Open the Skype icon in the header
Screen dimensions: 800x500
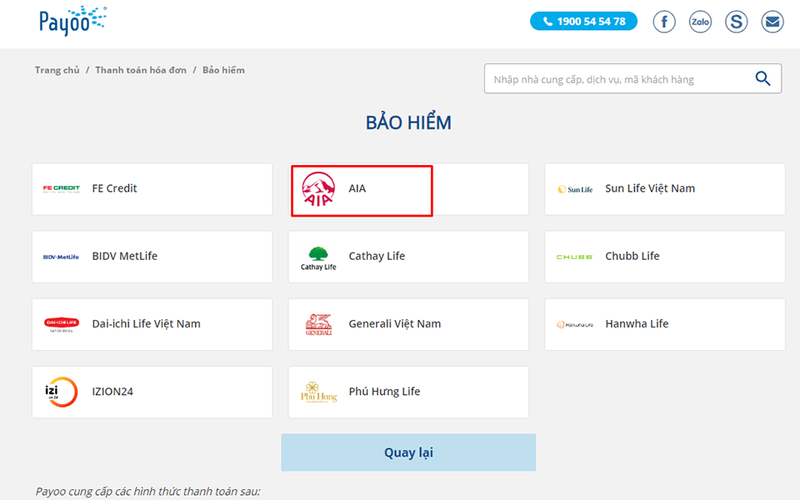[736, 22]
